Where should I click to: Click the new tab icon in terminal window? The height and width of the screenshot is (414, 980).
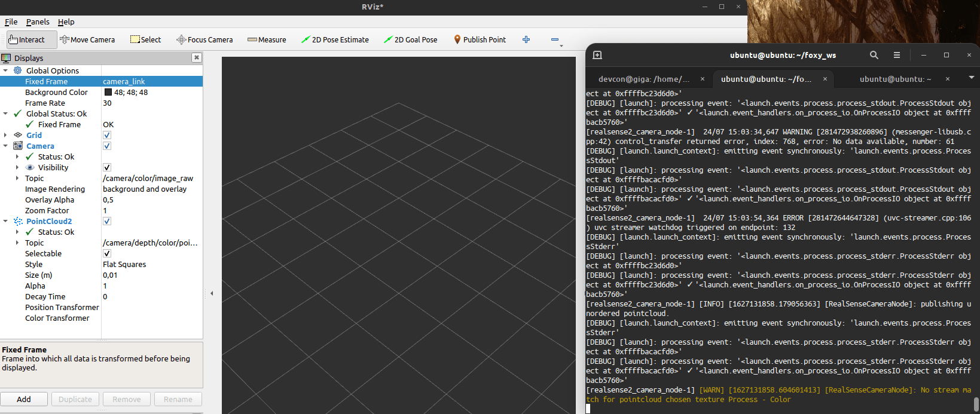597,55
